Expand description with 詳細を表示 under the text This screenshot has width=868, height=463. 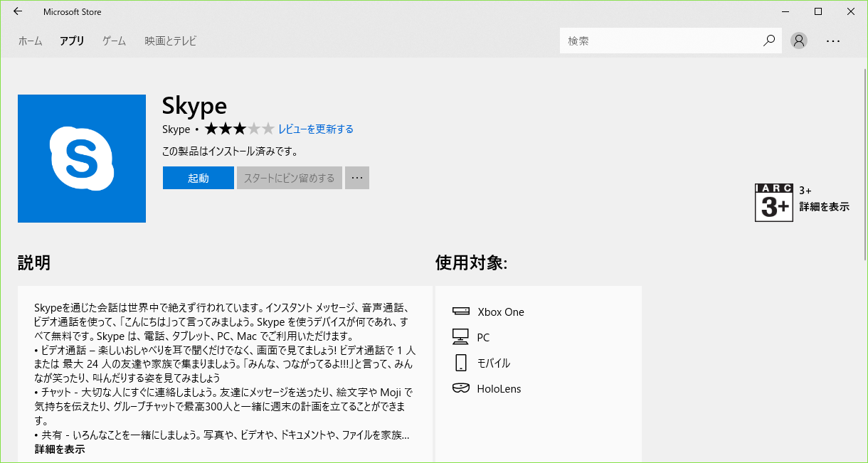point(60,449)
